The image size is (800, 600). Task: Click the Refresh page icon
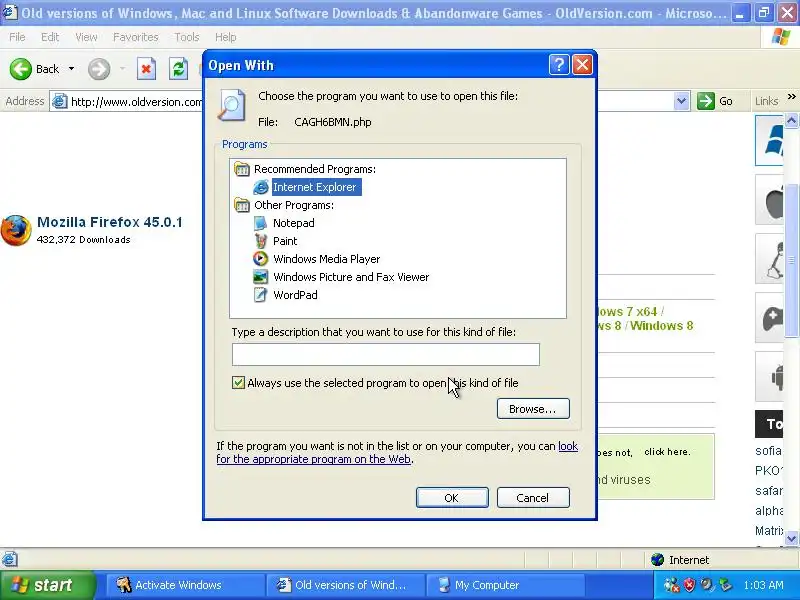[x=179, y=69]
